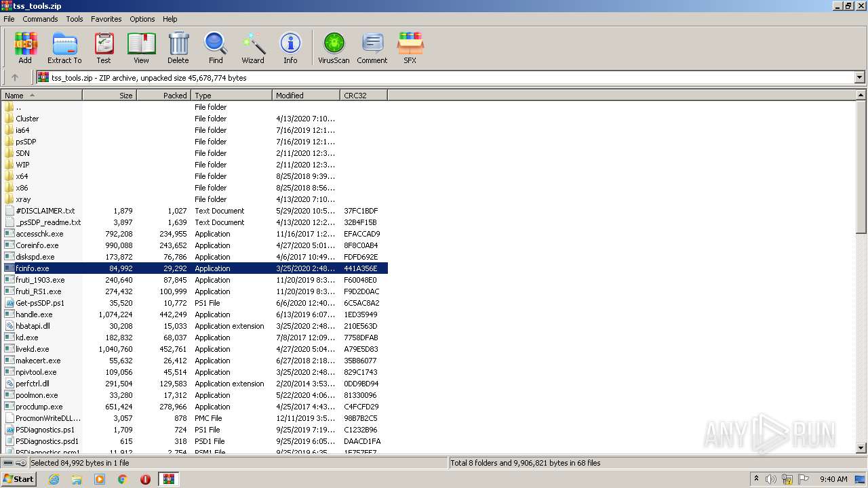The height and width of the screenshot is (488, 868).
Task: Run the Test archive tool
Action: 104,48
